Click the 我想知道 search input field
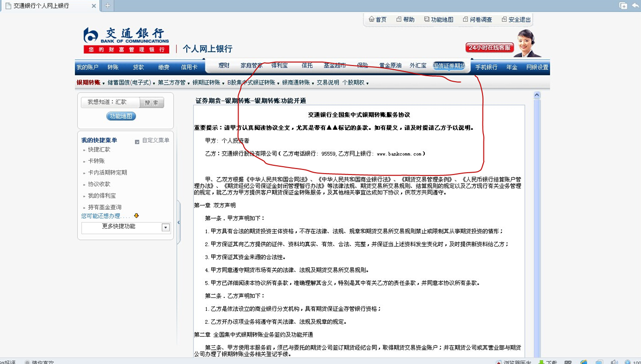 pyautogui.click(x=111, y=102)
